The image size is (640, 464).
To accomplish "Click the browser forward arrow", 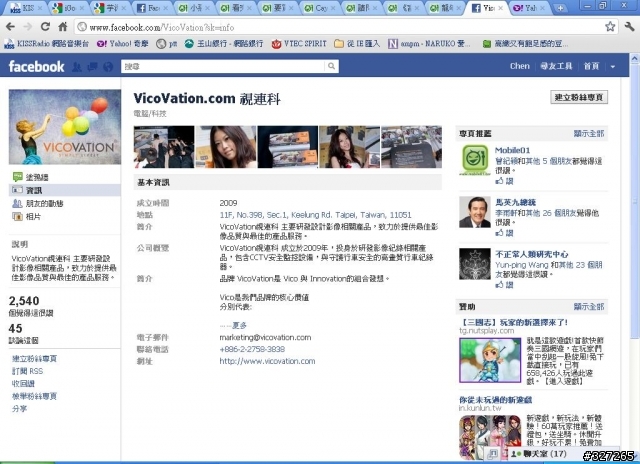I will (28, 27).
